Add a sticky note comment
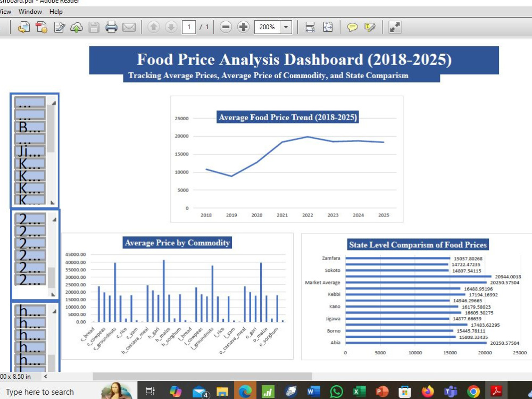Screen dimensions: 532x399 point(353,27)
